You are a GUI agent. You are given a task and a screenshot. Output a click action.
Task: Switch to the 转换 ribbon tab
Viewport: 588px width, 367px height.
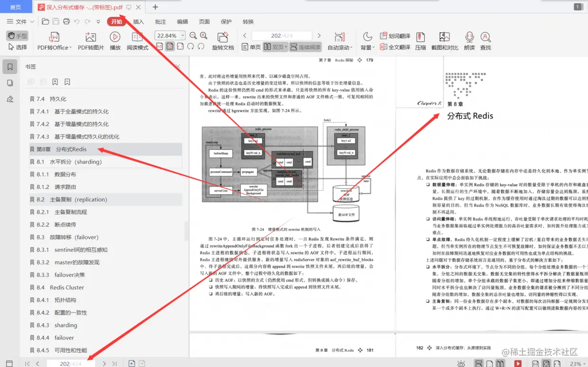[x=248, y=21]
